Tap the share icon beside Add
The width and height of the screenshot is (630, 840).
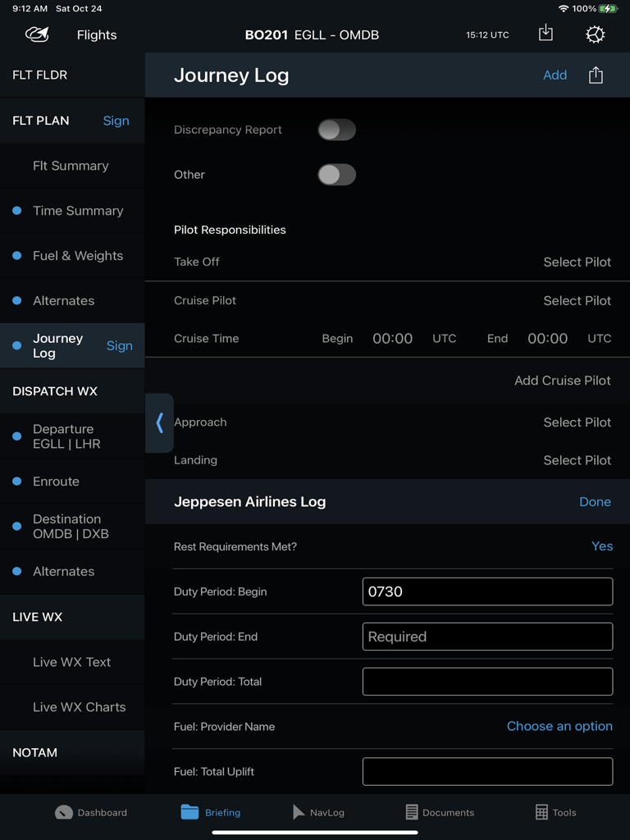pyautogui.click(x=596, y=75)
